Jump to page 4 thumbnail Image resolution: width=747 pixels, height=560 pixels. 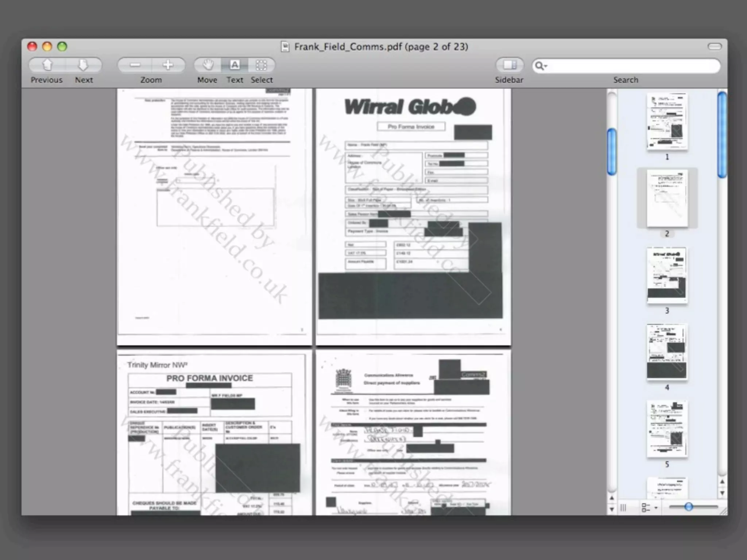tap(667, 352)
